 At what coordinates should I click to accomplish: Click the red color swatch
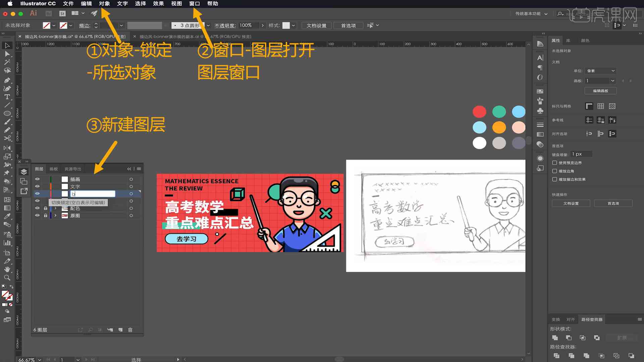479,111
